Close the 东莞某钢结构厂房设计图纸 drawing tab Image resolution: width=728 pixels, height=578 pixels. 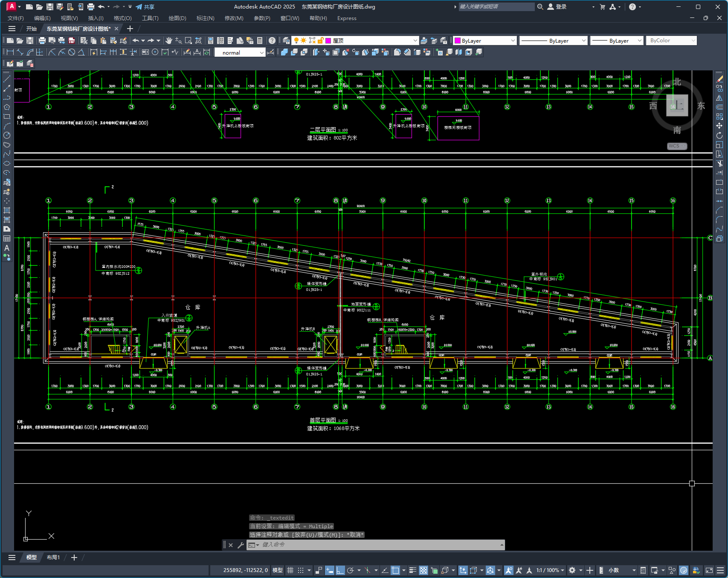coord(116,29)
